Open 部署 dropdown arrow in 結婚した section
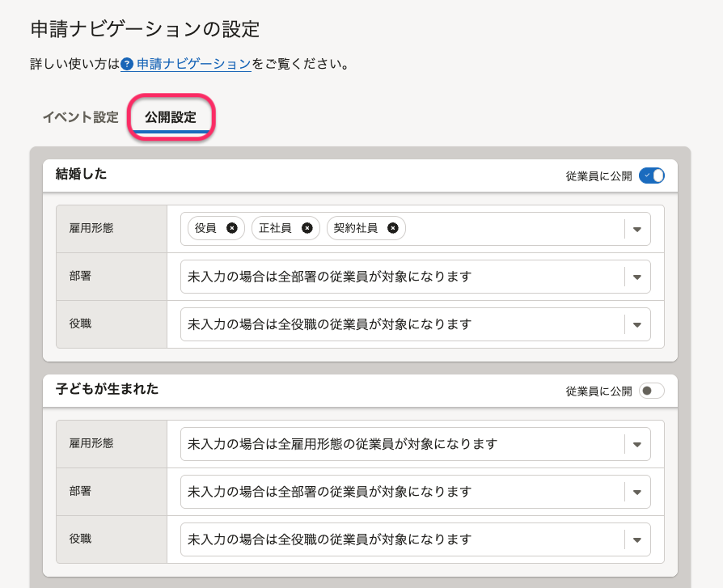The width and height of the screenshot is (723, 588). [637, 277]
